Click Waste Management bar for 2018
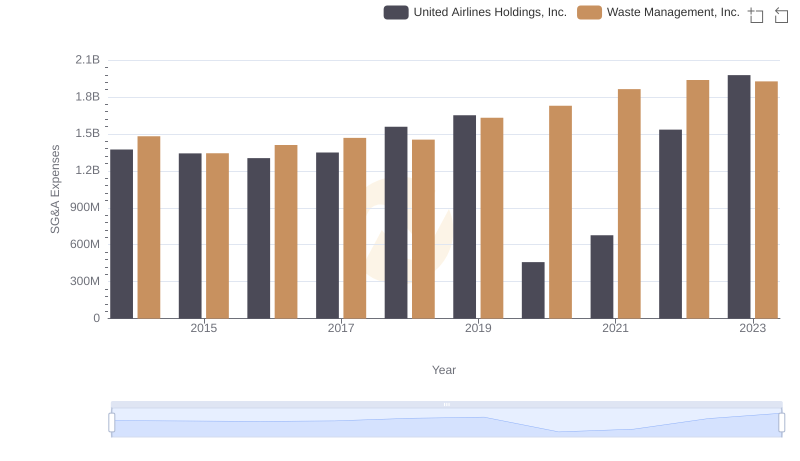 [x=423, y=229]
